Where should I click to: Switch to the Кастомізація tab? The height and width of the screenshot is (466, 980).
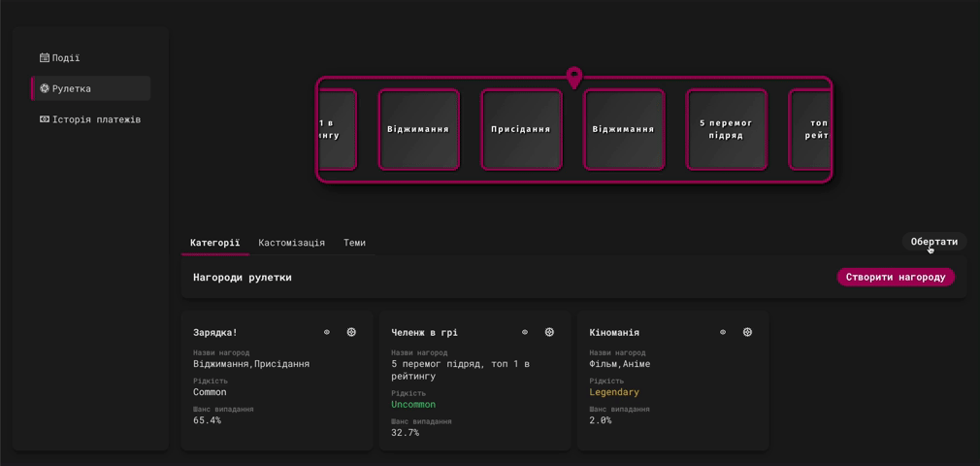[291, 243]
